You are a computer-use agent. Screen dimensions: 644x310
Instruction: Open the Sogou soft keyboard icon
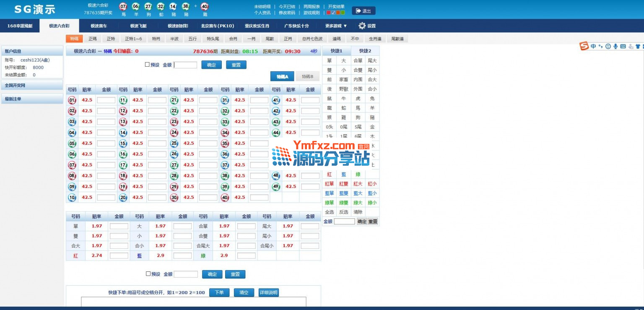[x=623, y=47]
